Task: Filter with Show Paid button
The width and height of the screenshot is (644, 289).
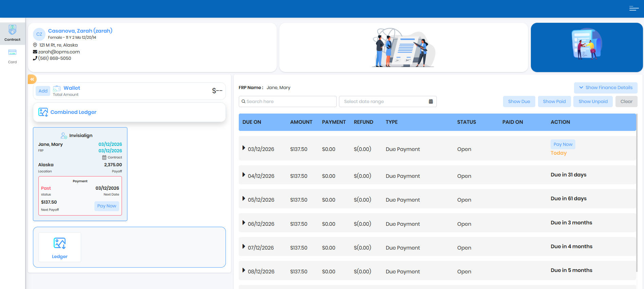Action: click(554, 101)
